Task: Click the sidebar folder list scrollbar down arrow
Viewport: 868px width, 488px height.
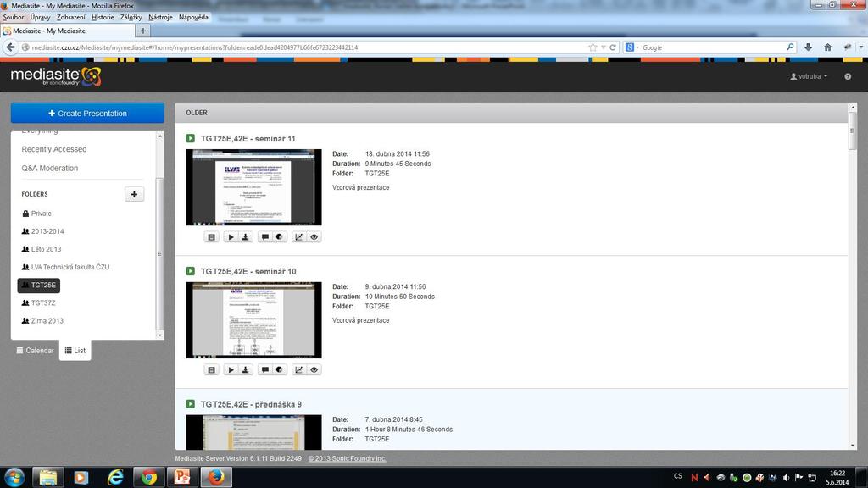Action: click(160, 335)
